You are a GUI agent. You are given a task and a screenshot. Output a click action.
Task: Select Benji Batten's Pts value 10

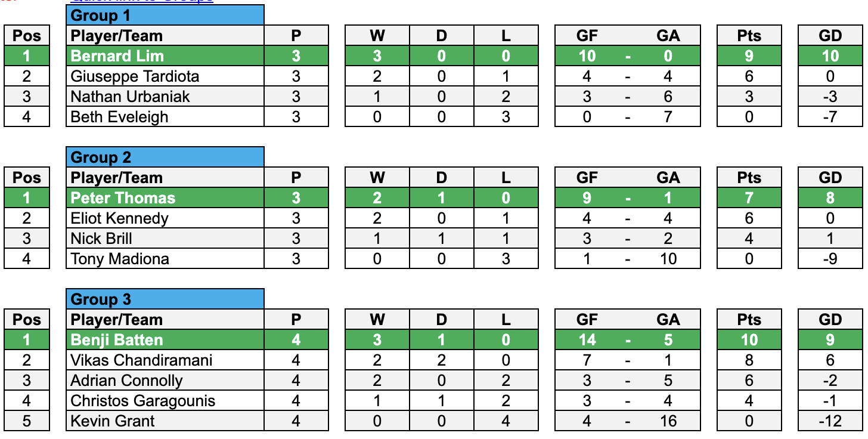749,340
